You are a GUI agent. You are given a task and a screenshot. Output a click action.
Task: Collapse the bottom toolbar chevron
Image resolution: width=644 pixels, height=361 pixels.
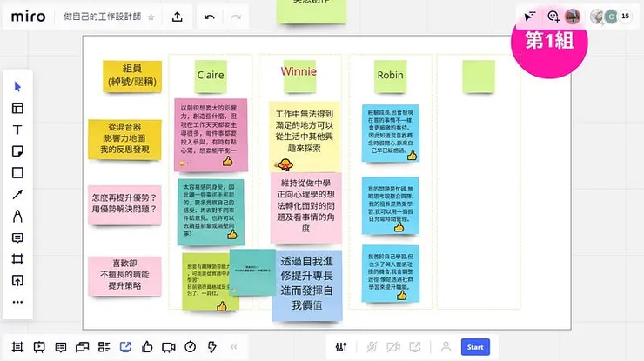point(234,347)
